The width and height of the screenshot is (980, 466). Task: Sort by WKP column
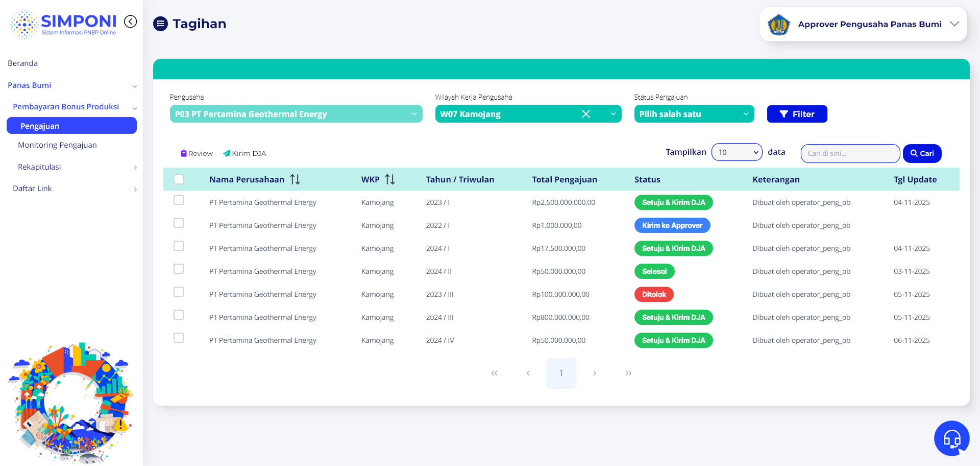click(x=390, y=179)
